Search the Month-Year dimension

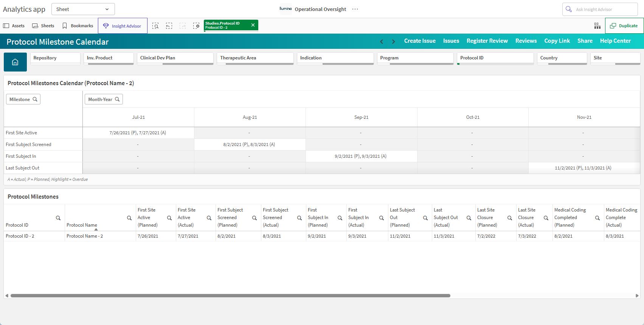[x=104, y=99]
